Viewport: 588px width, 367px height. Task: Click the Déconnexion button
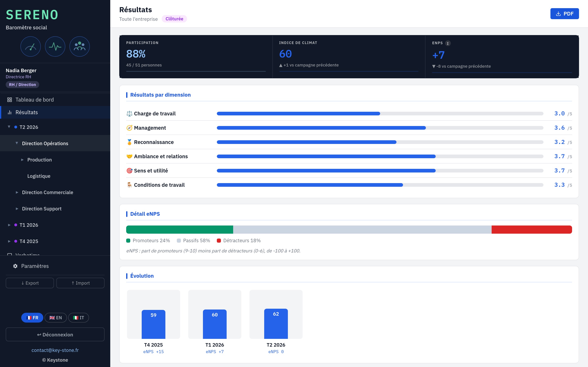point(55,334)
